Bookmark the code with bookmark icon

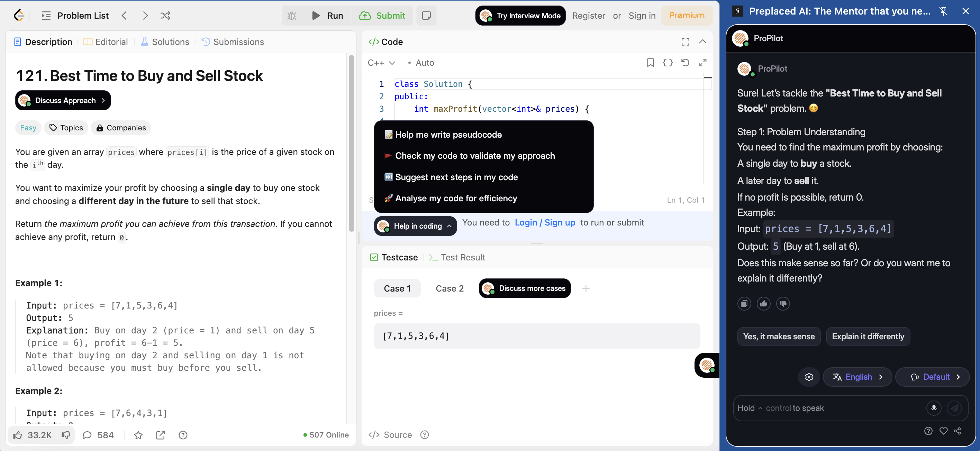650,63
